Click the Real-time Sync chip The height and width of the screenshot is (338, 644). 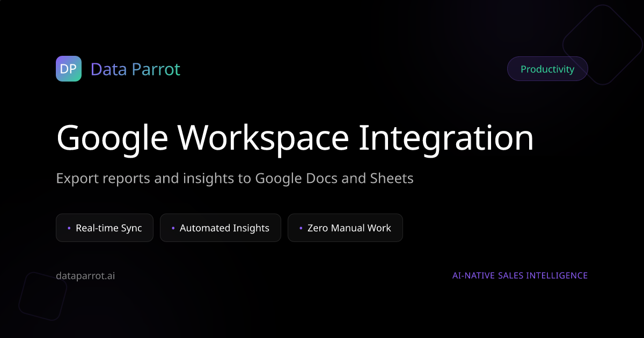[105, 228]
